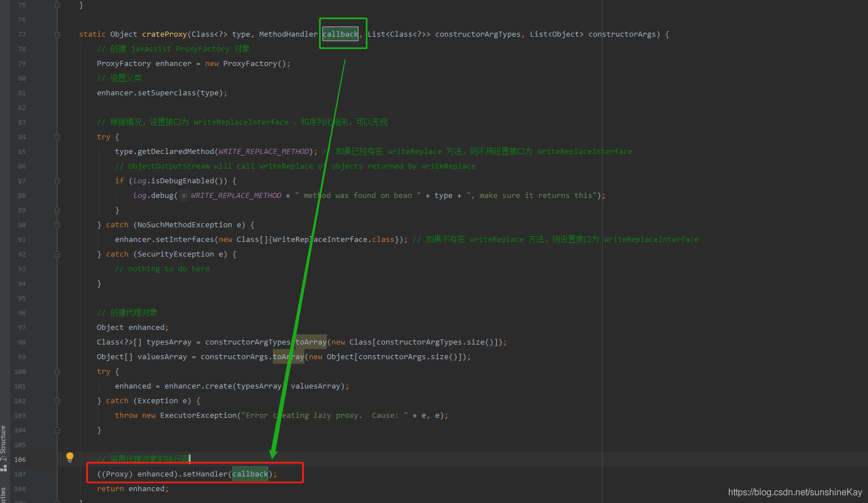Viewport: 868px width, 503px height.
Task: Open the Structure tool window tab
Action: tap(3, 444)
